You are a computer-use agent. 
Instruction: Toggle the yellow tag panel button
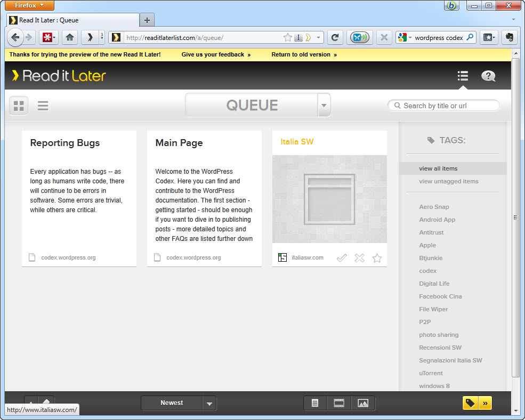[x=471, y=403]
